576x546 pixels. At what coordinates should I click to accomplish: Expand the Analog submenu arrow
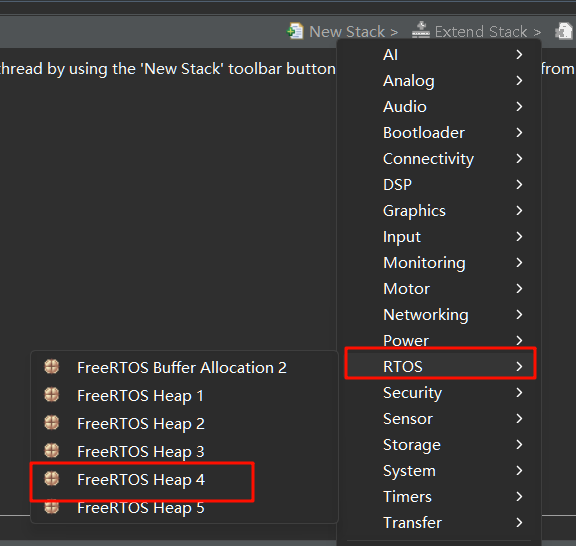click(519, 80)
